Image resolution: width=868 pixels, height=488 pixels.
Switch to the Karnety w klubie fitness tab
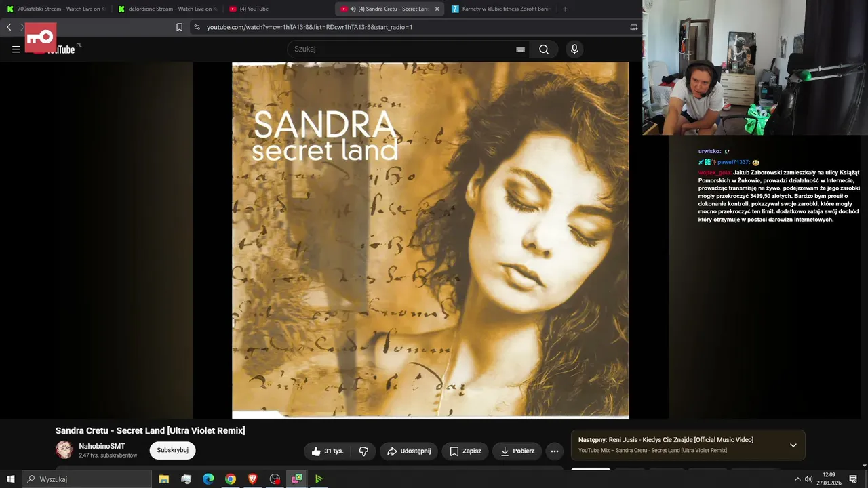click(x=500, y=9)
